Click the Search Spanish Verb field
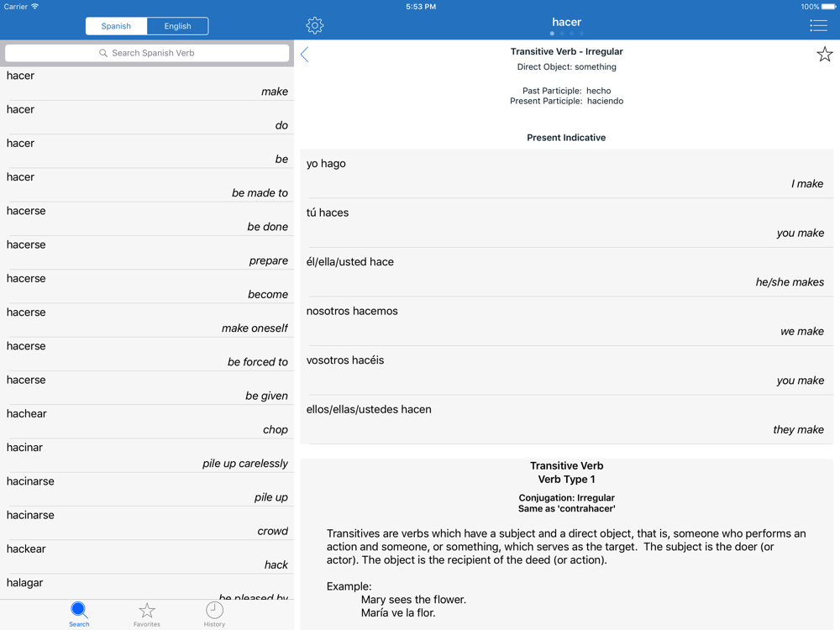The width and height of the screenshot is (840, 630). point(147,53)
